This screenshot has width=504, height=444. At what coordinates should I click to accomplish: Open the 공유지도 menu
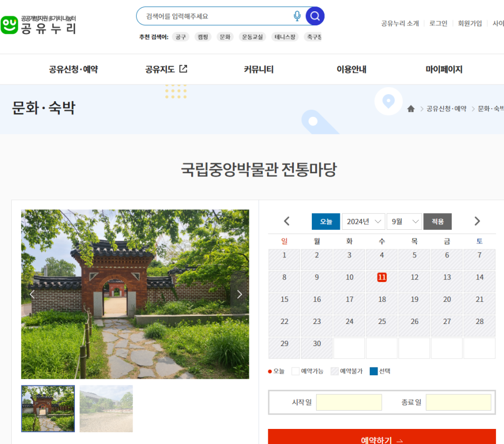(160, 69)
